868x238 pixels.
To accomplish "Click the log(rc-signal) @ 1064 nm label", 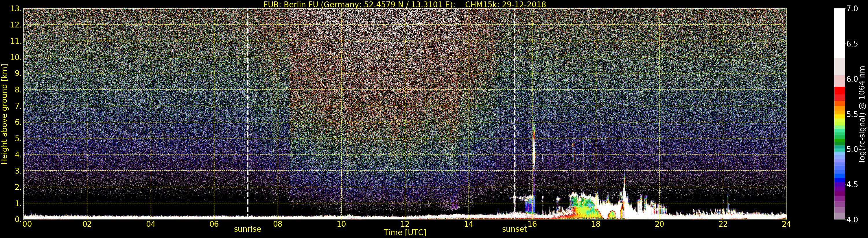I will [862, 114].
